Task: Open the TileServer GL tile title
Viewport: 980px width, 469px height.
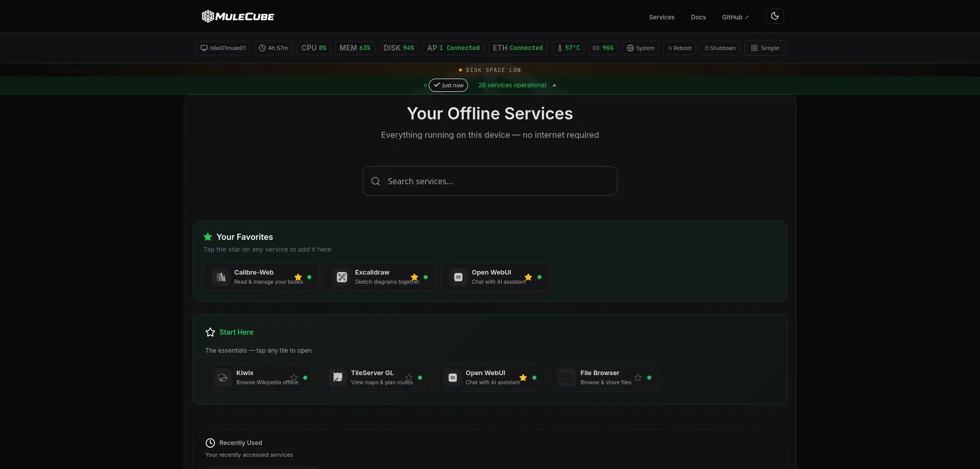Action: click(373, 373)
